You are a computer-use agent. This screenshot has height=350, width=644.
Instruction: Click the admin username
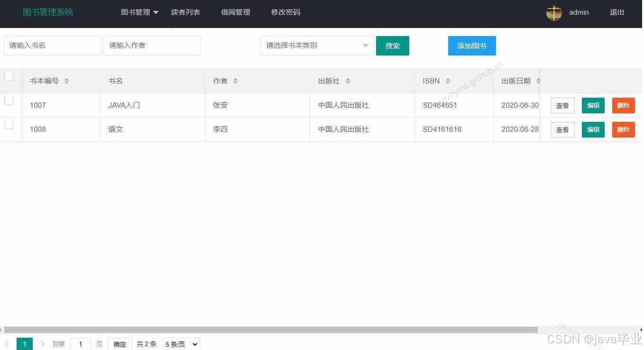tap(579, 12)
